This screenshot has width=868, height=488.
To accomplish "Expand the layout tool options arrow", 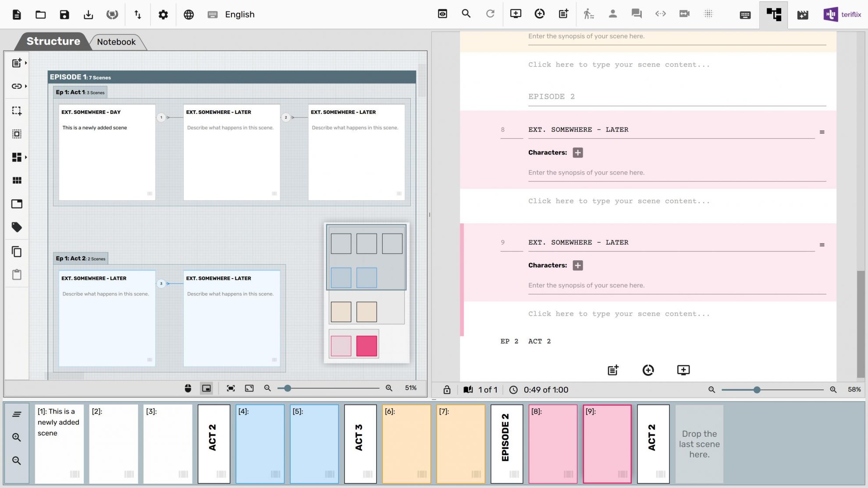I will pos(25,157).
